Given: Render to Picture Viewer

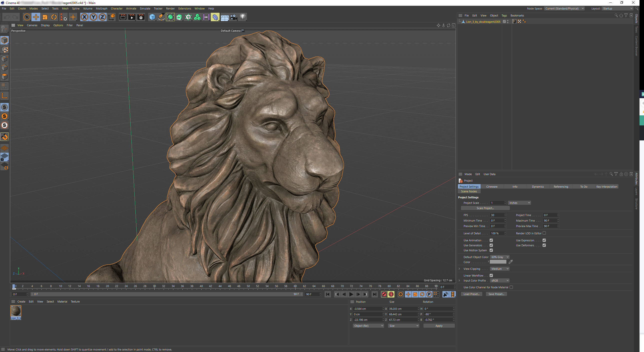Looking at the screenshot, I should point(132,17).
